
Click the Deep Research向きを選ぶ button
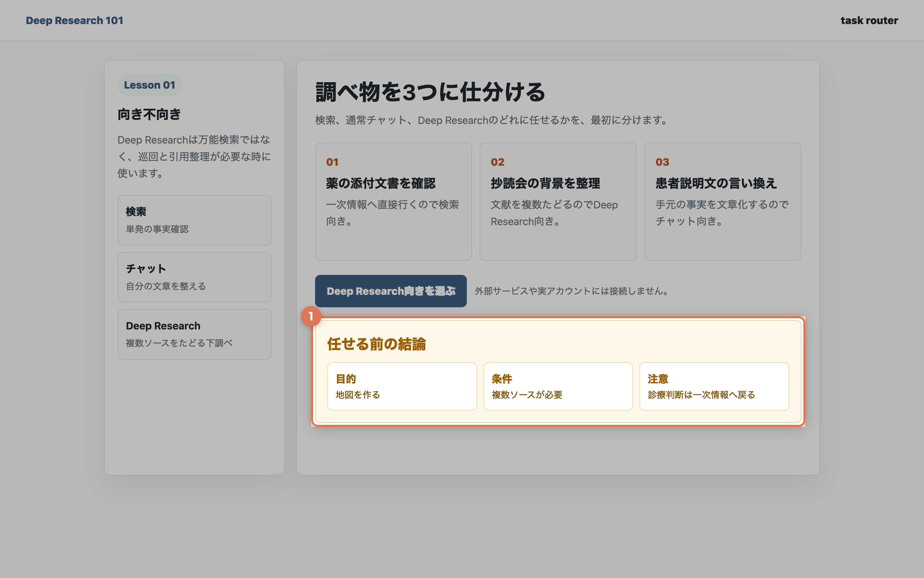point(390,291)
